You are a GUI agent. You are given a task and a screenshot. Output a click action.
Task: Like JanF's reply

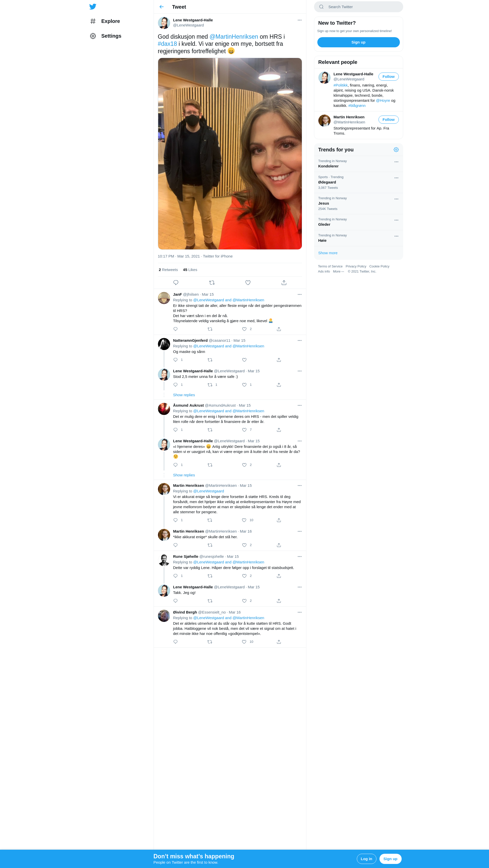click(x=244, y=329)
